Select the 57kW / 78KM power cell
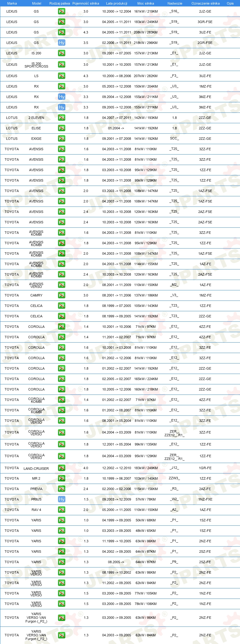The width and height of the screenshot is (240, 644). point(146,499)
